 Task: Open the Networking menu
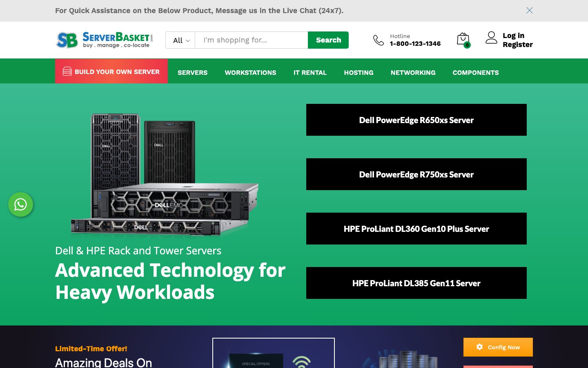click(413, 72)
